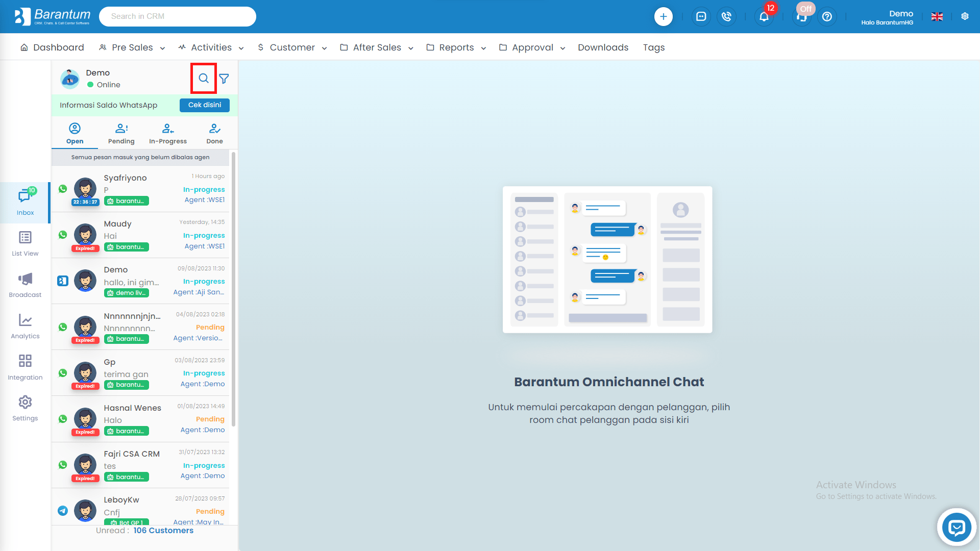Click the omnichannel chat illustration
The width and height of the screenshot is (980, 551).
pyautogui.click(x=607, y=260)
